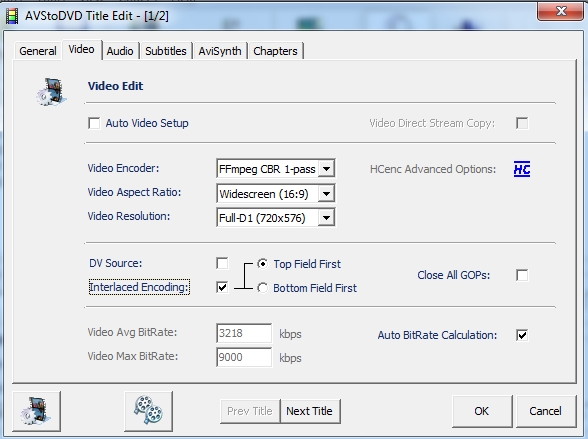Viewport: 588px width, 439px height.
Task: Click the Video Direct Stream Copy label
Action: click(x=432, y=123)
